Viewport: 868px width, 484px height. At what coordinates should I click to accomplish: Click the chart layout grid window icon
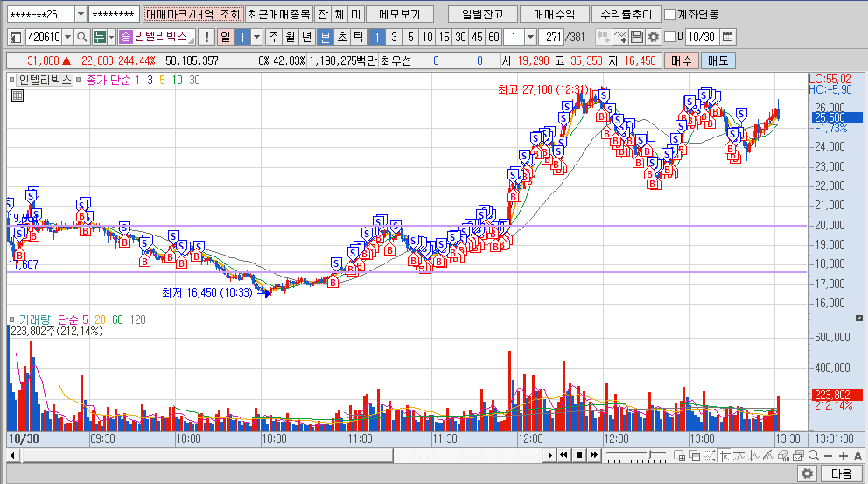[679, 456]
